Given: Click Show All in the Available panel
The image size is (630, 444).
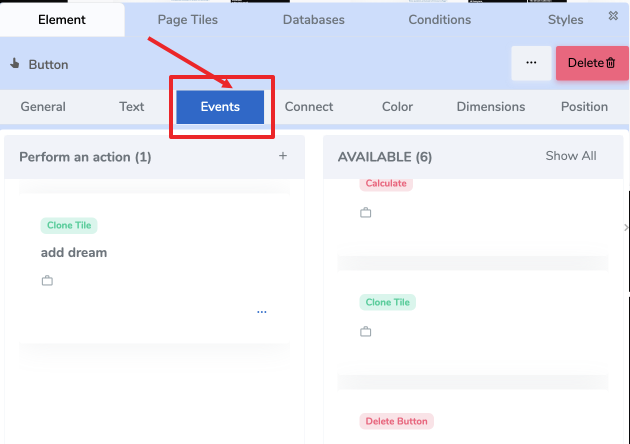Looking at the screenshot, I should tap(571, 156).
